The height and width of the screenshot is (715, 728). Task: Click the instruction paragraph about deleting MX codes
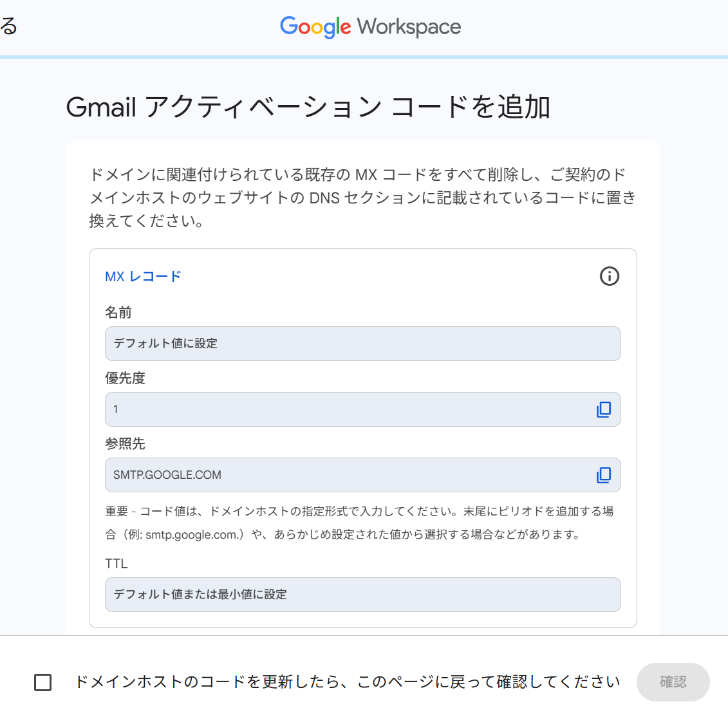pos(362,198)
